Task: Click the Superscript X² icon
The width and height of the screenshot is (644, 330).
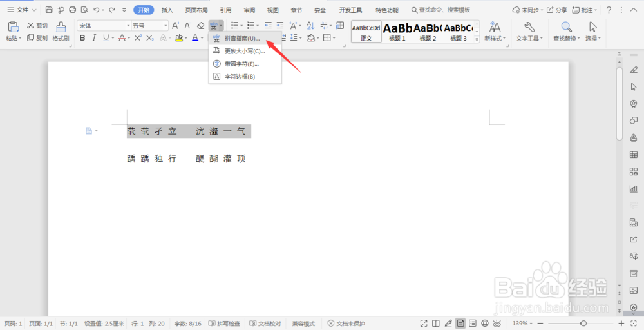Action: (138, 38)
